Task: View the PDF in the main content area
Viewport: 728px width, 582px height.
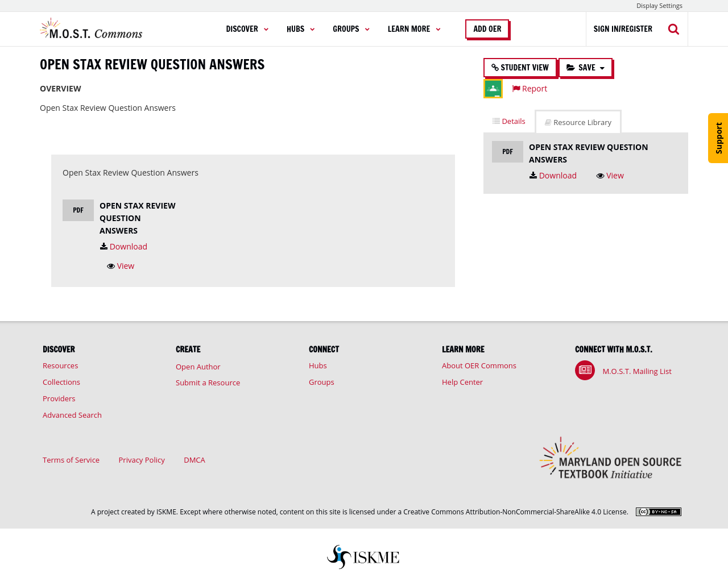Action: 121,266
